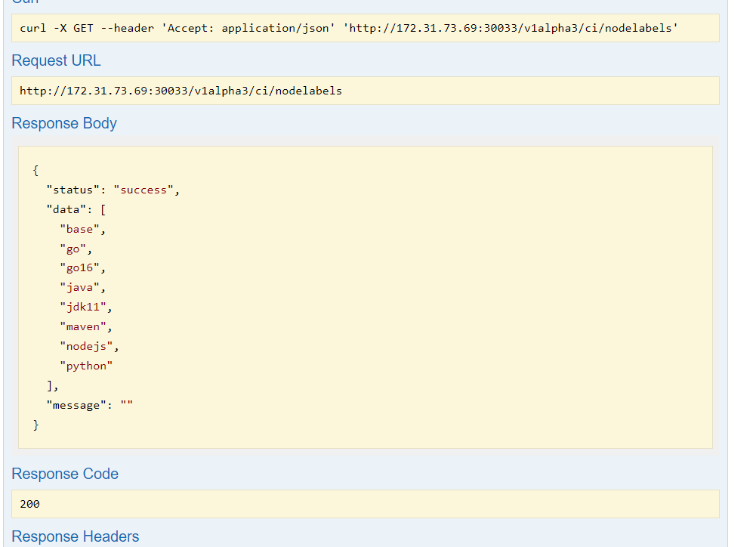Click the Response Code section header
This screenshot has width=756, height=547.
tap(65, 474)
